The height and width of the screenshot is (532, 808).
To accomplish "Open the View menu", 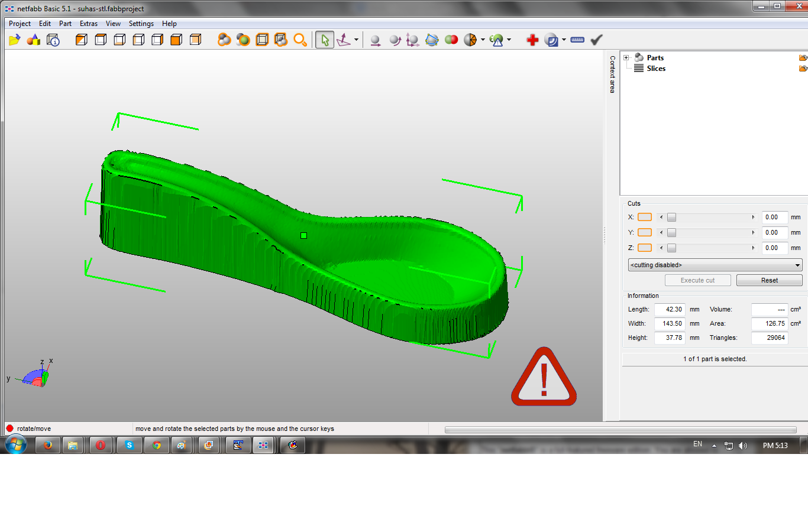I will point(113,24).
